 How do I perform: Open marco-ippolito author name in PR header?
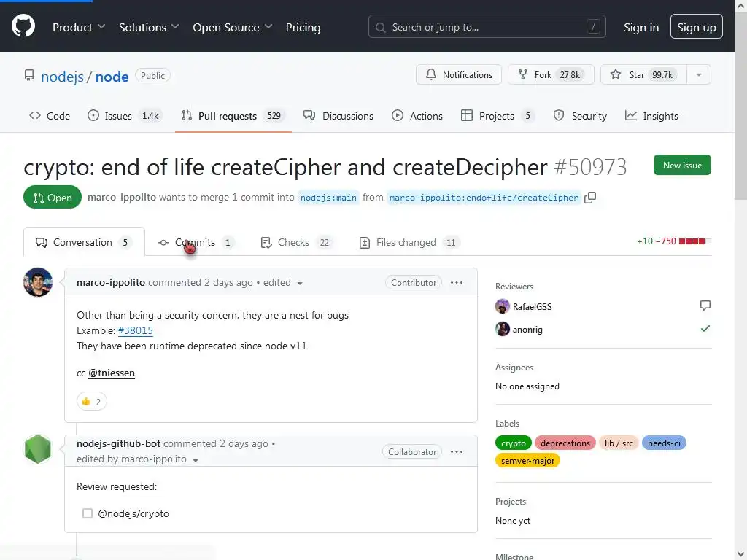coord(122,197)
